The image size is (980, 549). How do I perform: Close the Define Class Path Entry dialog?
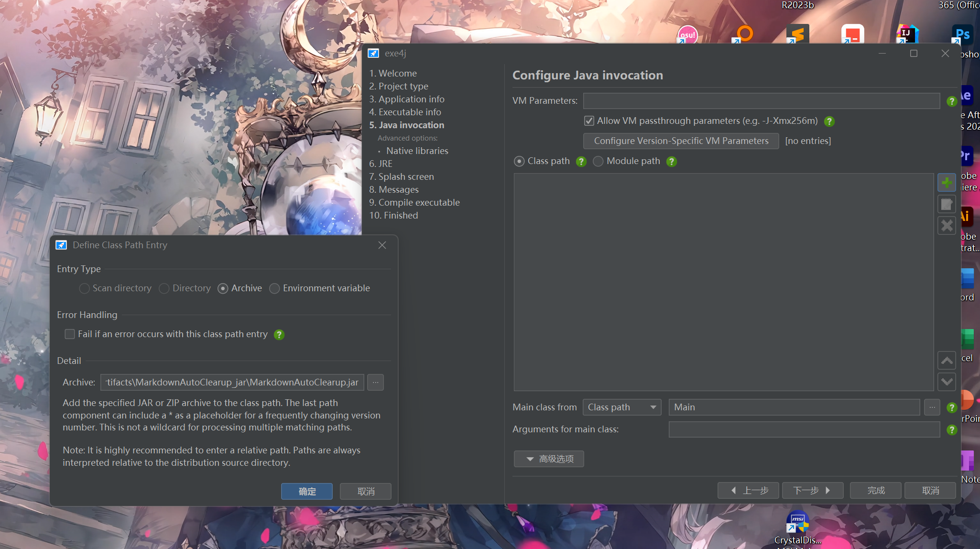[x=382, y=245]
